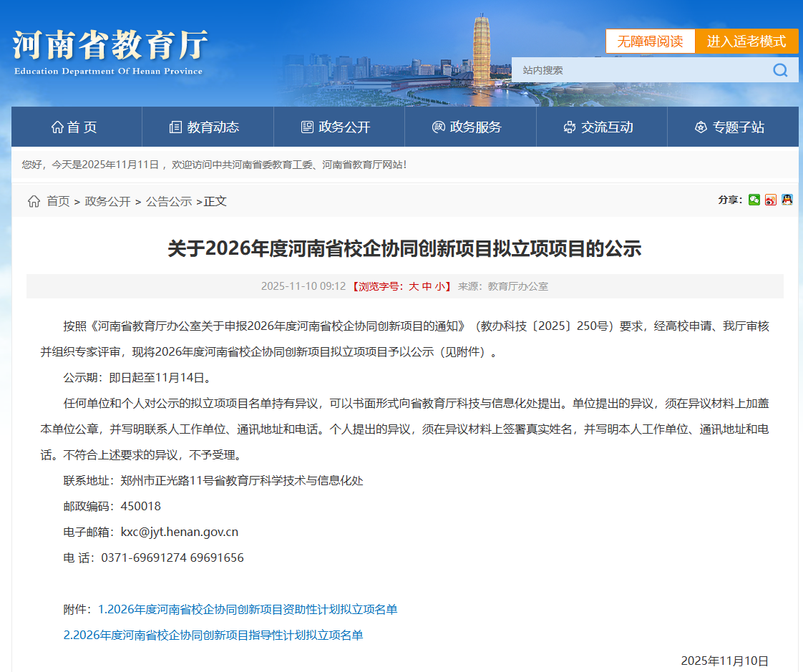Set font size to 大 (large)

(x=414, y=286)
